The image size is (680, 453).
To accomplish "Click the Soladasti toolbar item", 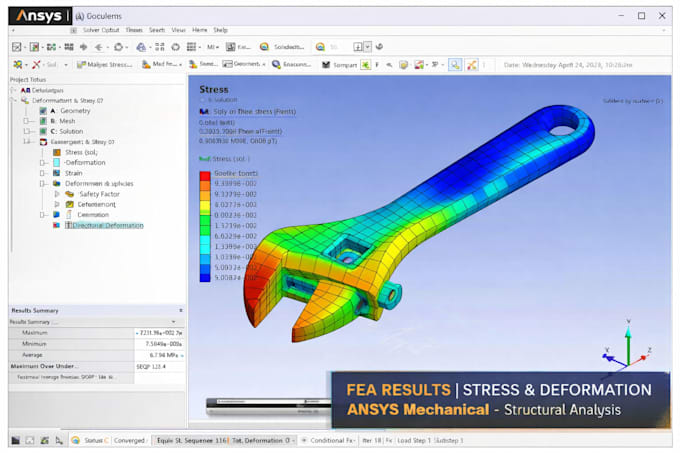I will pos(282,47).
